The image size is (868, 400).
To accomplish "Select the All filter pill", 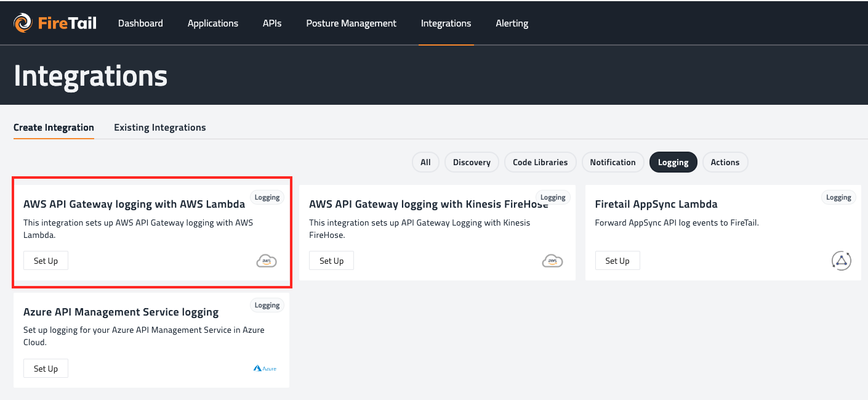I will pos(425,162).
